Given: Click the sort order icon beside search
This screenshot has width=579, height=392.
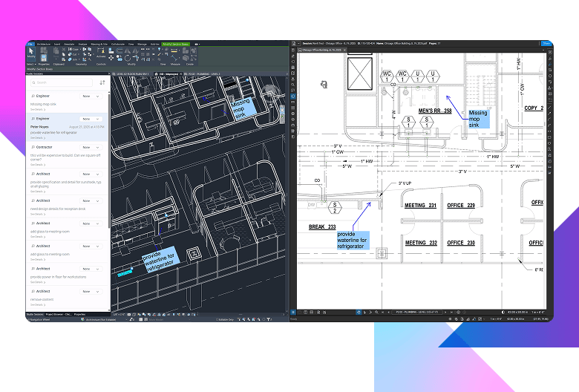Looking at the screenshot, I should (102, 82).
